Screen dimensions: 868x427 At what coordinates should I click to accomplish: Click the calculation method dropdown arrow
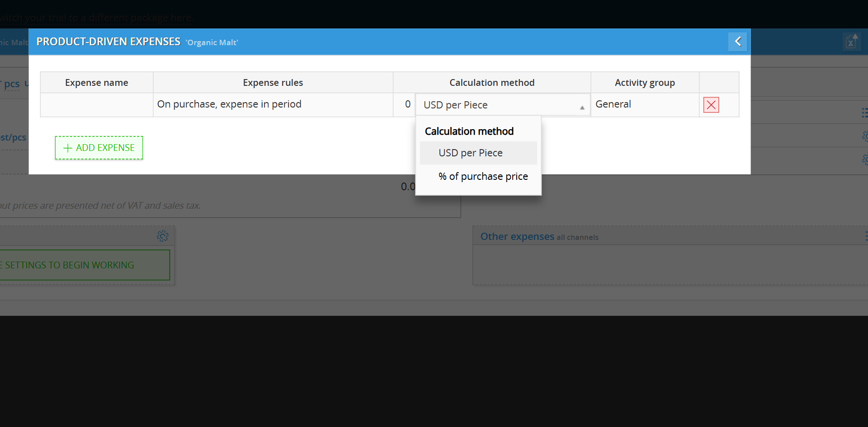click(x=582, y=108)
